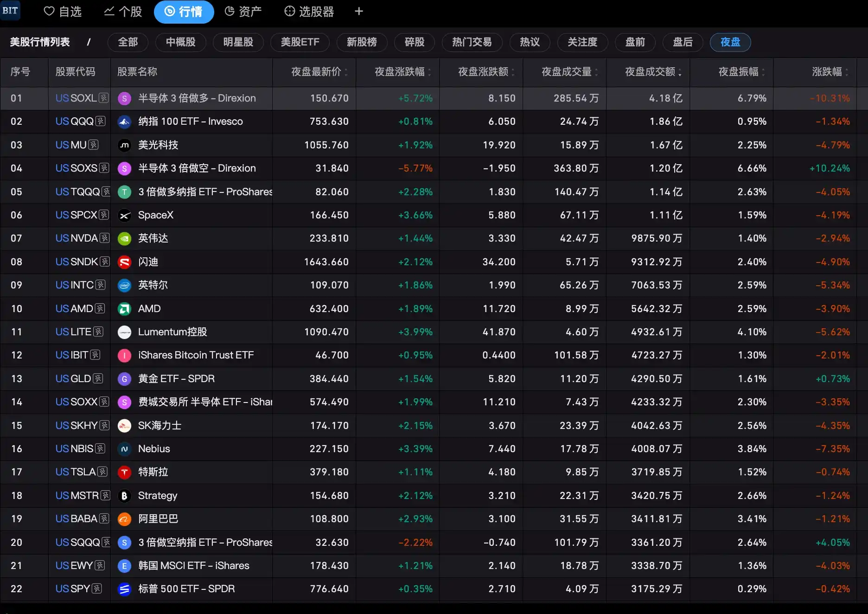Click the 股票代码 column header
868x614 pixels.
[x=75, y=72]
